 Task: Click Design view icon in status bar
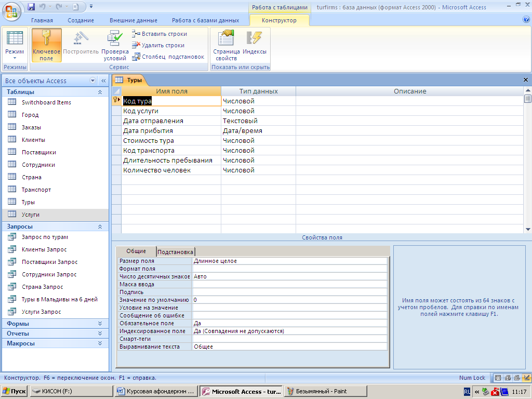pos(527,378)
